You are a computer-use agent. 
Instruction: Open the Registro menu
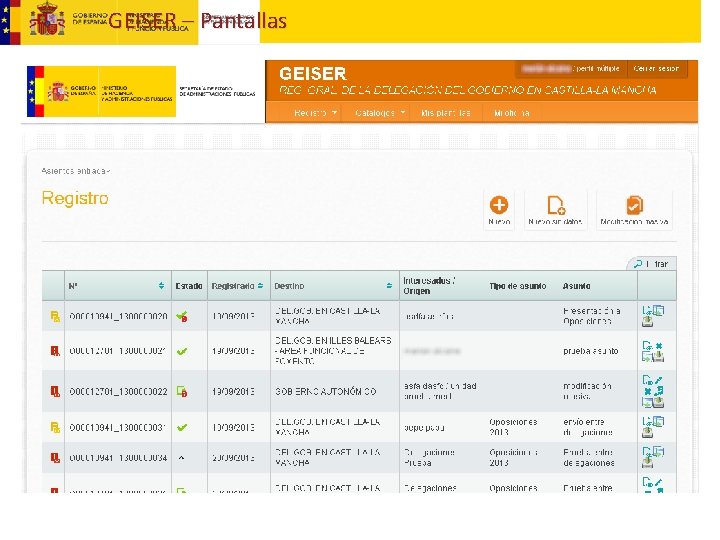coord(310,113)
